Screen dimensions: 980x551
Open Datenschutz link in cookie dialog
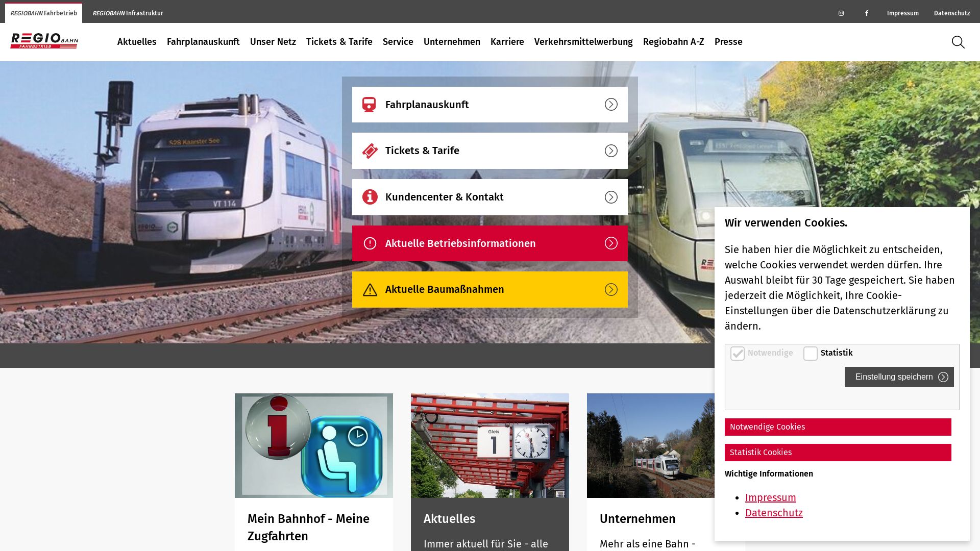point(774,513)
